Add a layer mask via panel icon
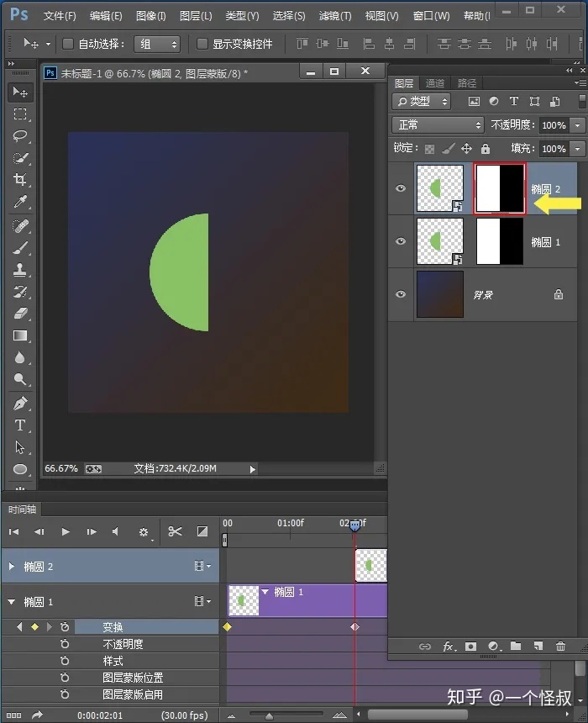Screen dimensions: 588x723 click(470, 646)
